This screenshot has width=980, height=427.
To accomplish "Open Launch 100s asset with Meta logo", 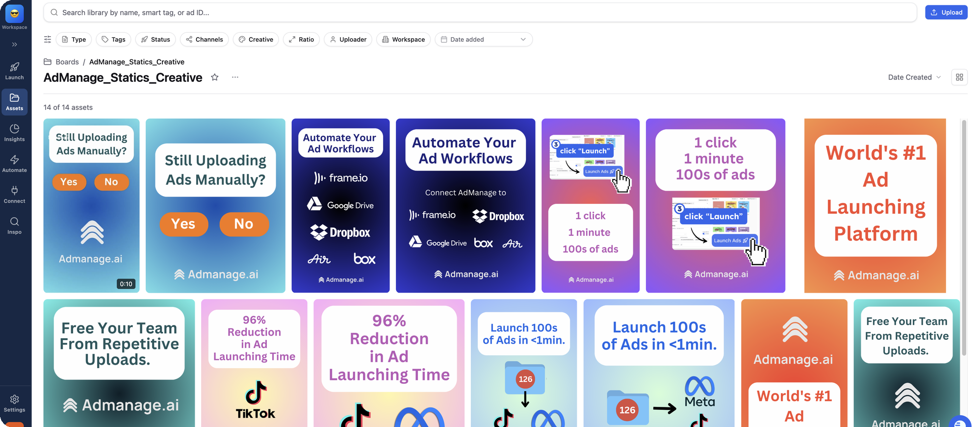I will [659, 363].
